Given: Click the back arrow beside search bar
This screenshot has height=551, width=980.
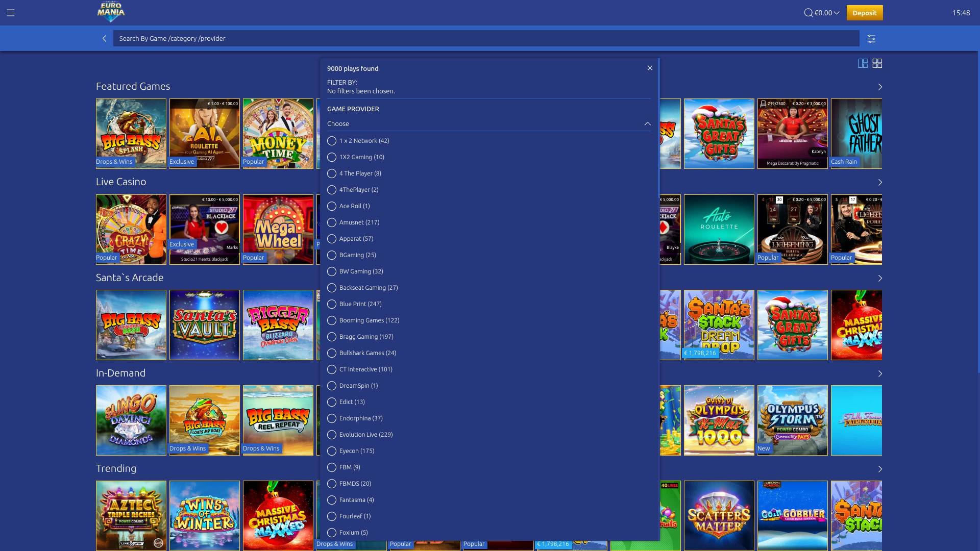Looking at the screenshot, I should tap(104, 38).
